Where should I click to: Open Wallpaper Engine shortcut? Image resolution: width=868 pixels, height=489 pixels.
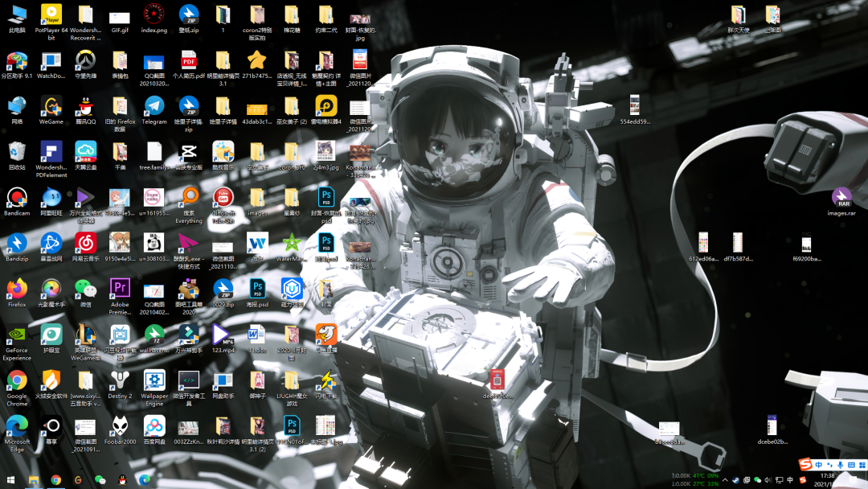click(154, 388)
